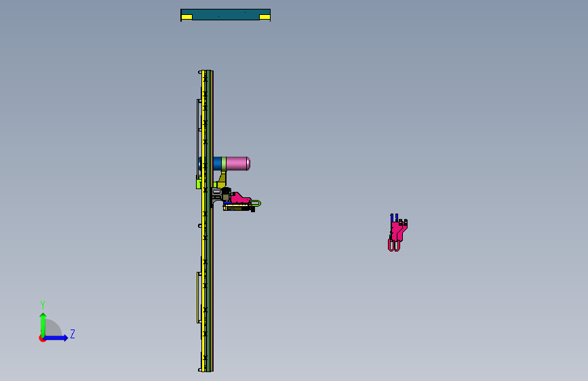
Task: Select the blue motor cylinder section
Action: tap(217, 163)
